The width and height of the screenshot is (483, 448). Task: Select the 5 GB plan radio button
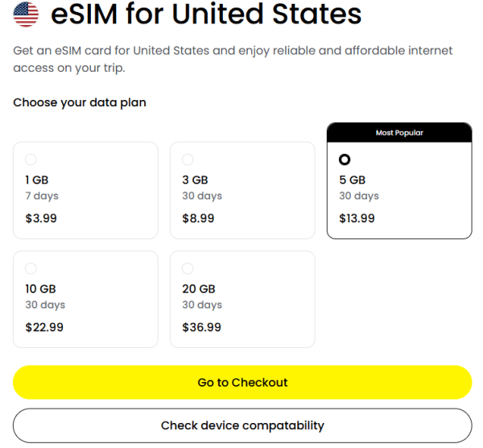tap(345, 160)
